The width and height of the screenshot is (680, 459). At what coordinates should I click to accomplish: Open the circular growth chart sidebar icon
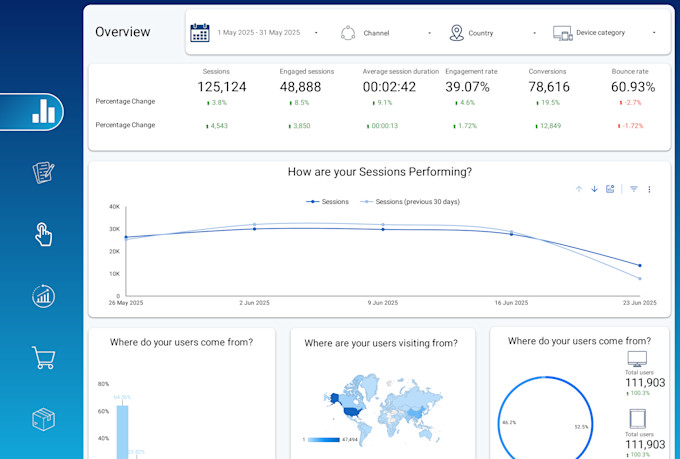coord(43,296)
